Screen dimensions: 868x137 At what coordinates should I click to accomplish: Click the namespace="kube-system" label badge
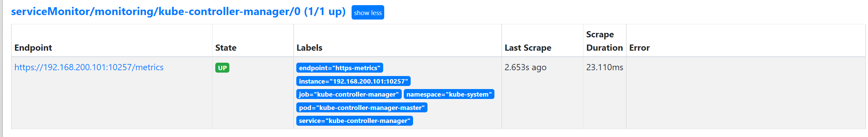pyautogui.click(x=449, y=94)
